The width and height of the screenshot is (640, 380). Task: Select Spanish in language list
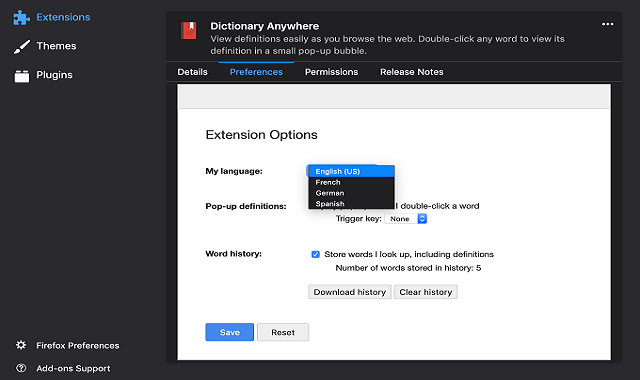[351, 203]
